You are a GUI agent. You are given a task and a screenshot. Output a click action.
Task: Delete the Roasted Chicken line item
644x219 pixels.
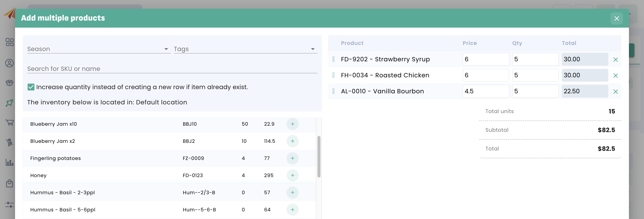(x=615, y=75)
